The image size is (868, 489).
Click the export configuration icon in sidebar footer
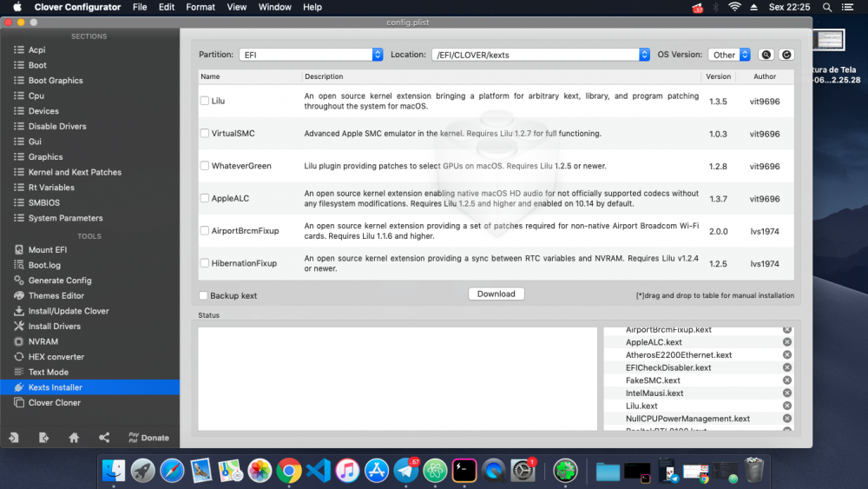pos(43,438)
